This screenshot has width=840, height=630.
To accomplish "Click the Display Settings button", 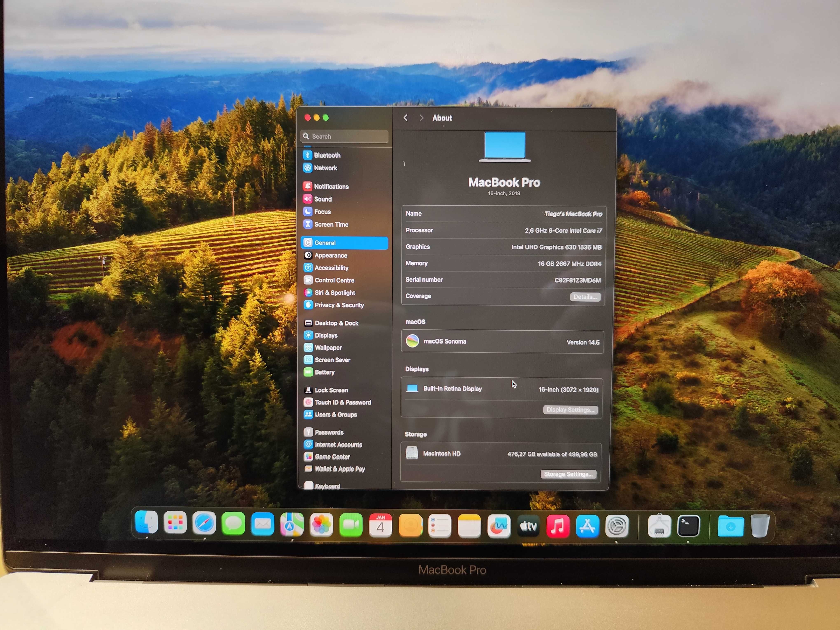I will (x=570, y=410).
